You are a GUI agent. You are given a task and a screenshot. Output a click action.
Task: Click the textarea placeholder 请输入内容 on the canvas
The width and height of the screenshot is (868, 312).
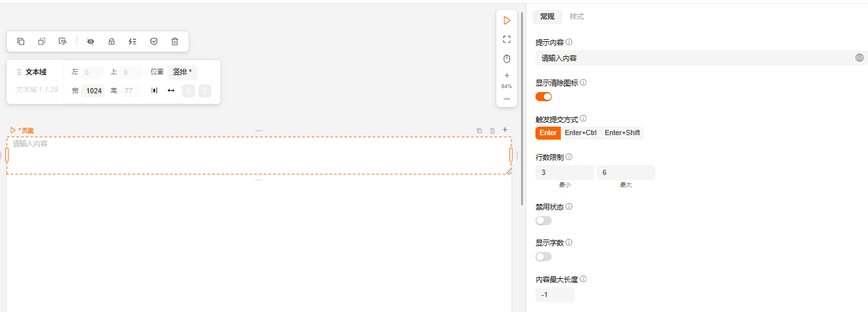(30, 144)
